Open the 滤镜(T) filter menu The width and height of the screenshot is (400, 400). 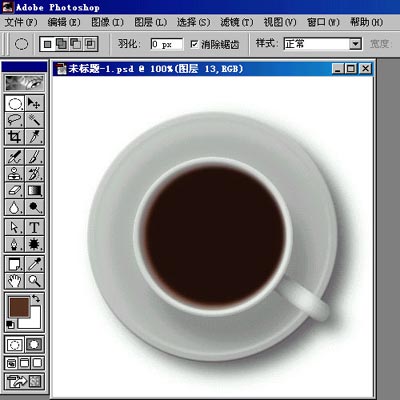237,22
